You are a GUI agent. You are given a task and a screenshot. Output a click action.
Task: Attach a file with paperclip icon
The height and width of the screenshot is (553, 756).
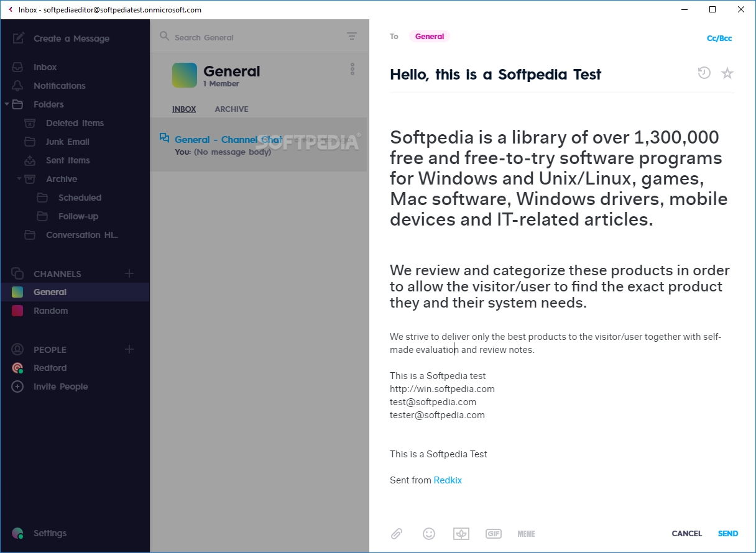pyautogui.click(x=397, y=534)
